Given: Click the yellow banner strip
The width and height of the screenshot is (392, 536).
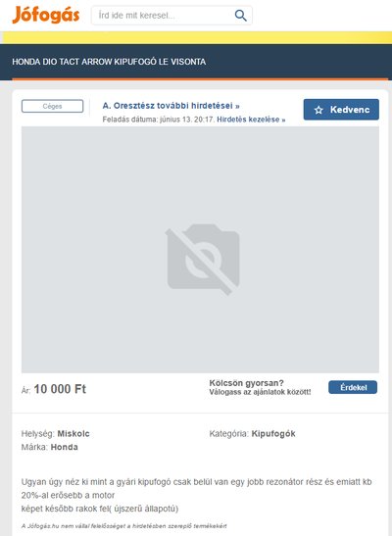Looking at the screenshot, I should click(x=196, y=37).
